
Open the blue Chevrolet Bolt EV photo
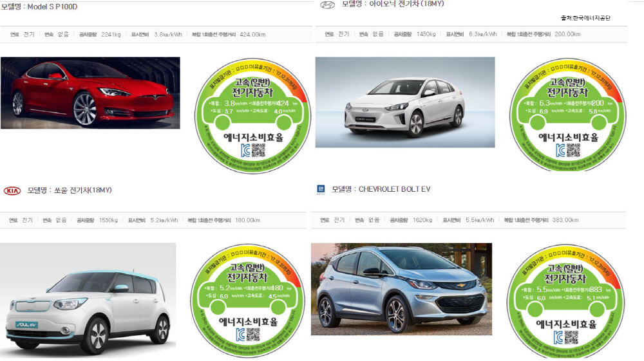(x=401, y=289)
